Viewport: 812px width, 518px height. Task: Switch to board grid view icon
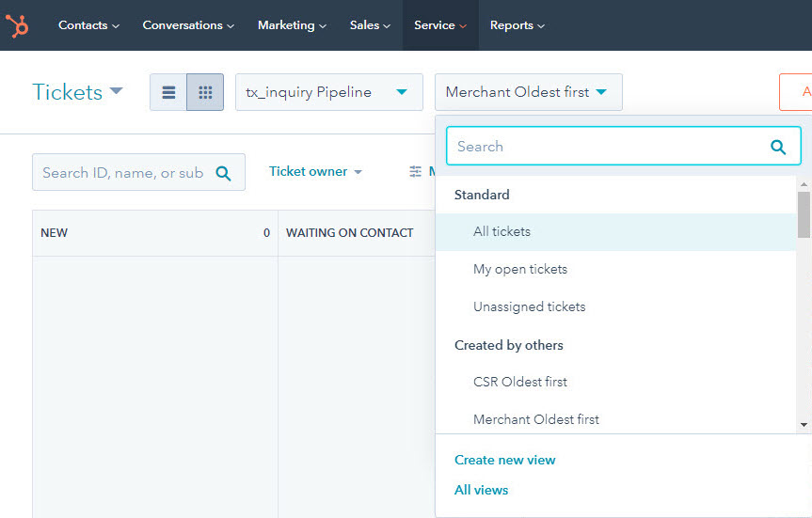205,92
